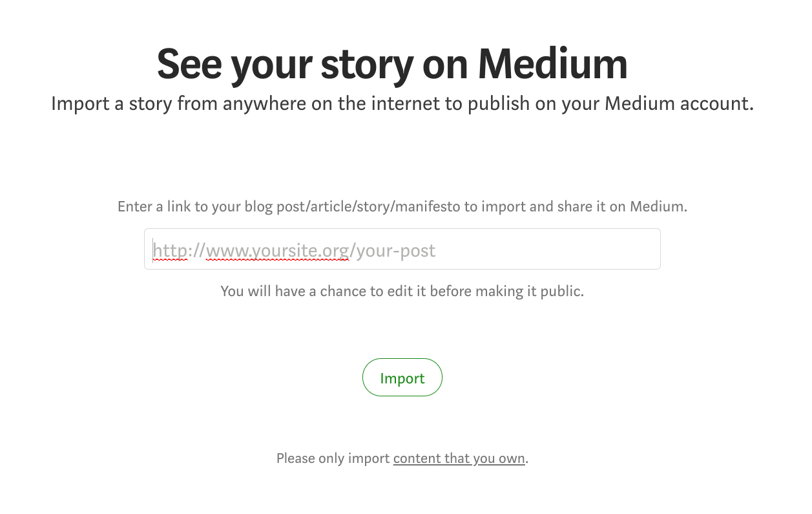Click the "You will have a chance to edit" note
The image size is (812, 514).
click(402, 291)
